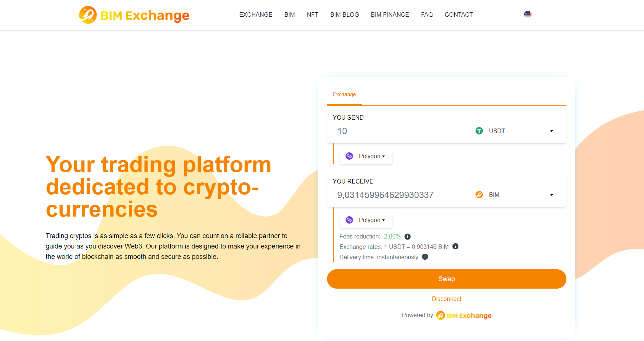The height and width of the screenshot is (341, 644).
Task: Visit the BIM BLOG page
Action: [x=344, y=15]
